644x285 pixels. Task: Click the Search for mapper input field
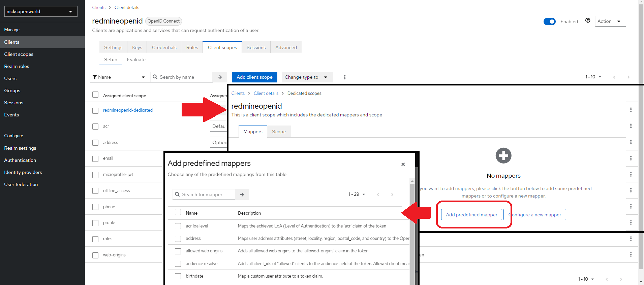tap(204, 194)
